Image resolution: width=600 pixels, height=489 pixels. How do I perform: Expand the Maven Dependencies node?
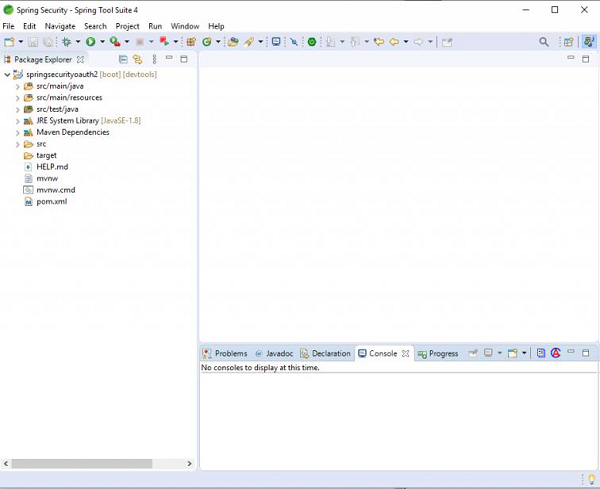(x=18, y=133)
